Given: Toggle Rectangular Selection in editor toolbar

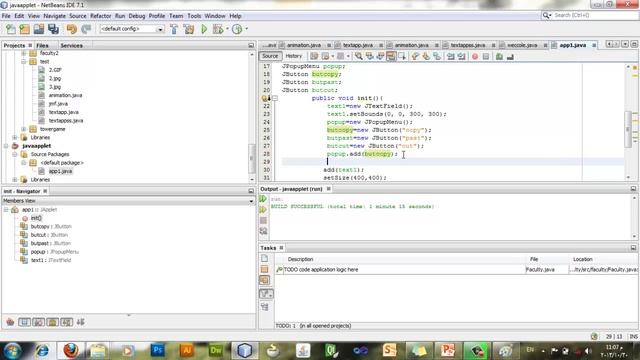Looking at the screenshot, I should click(402, 56).
